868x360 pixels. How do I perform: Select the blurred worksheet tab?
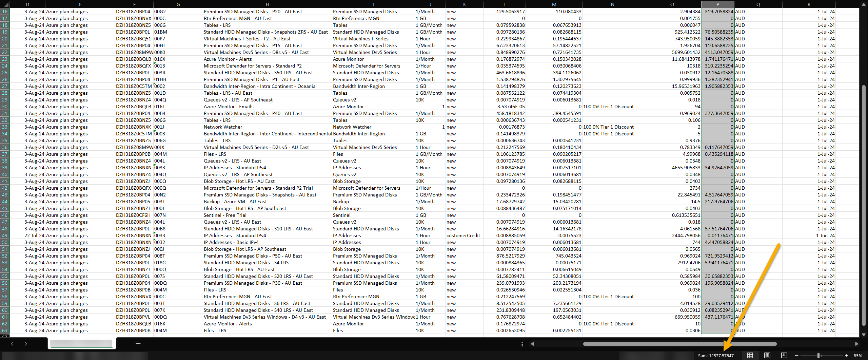tap(81, 344)
